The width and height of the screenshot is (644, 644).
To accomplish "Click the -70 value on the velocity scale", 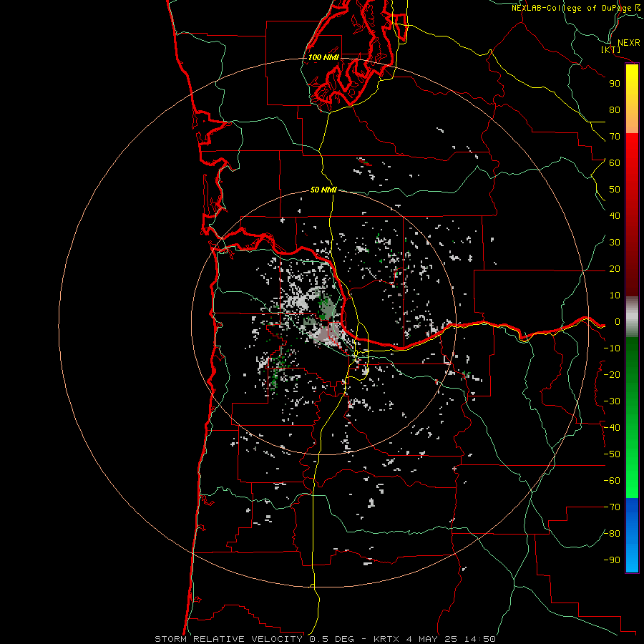I will 612,507.
